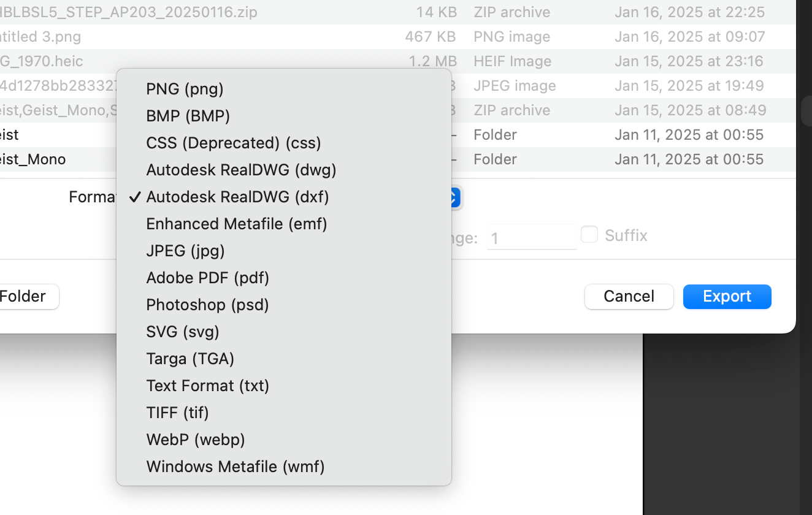Pick SVG (svg) from the list
The height and width of the screenshot is (515, 812).
coord(182,332)
